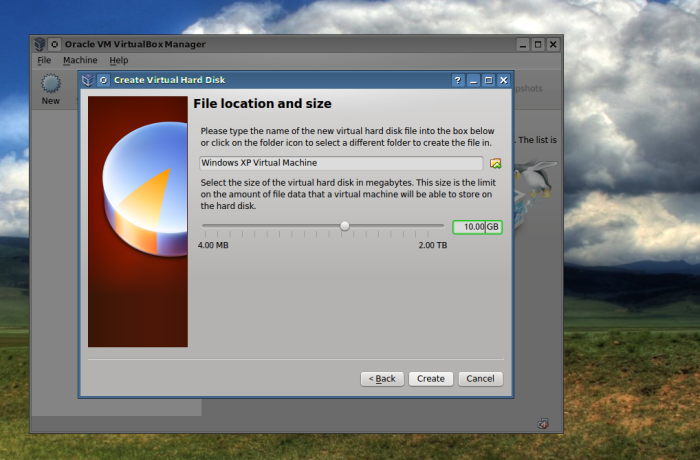Click Create to make the virtual hard disk
Image resolution: width=700 pixels, height=460 pixels.
(x=431, y=379)
